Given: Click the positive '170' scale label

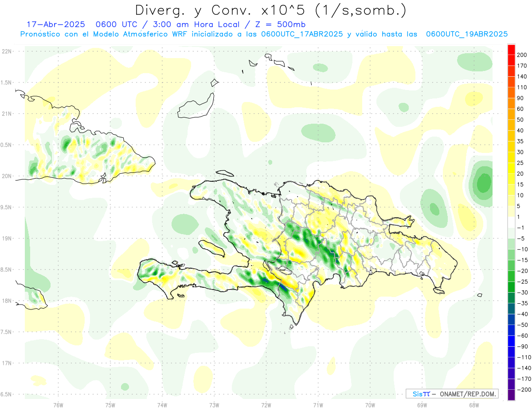Looking at the screenshot, I should tap(523, 66).
